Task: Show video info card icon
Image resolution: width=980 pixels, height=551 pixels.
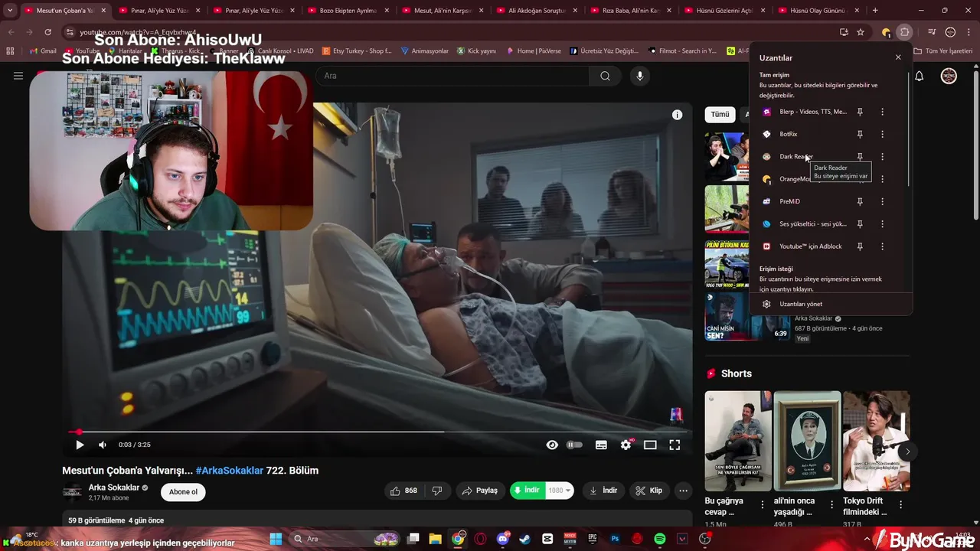Action: 677,115
